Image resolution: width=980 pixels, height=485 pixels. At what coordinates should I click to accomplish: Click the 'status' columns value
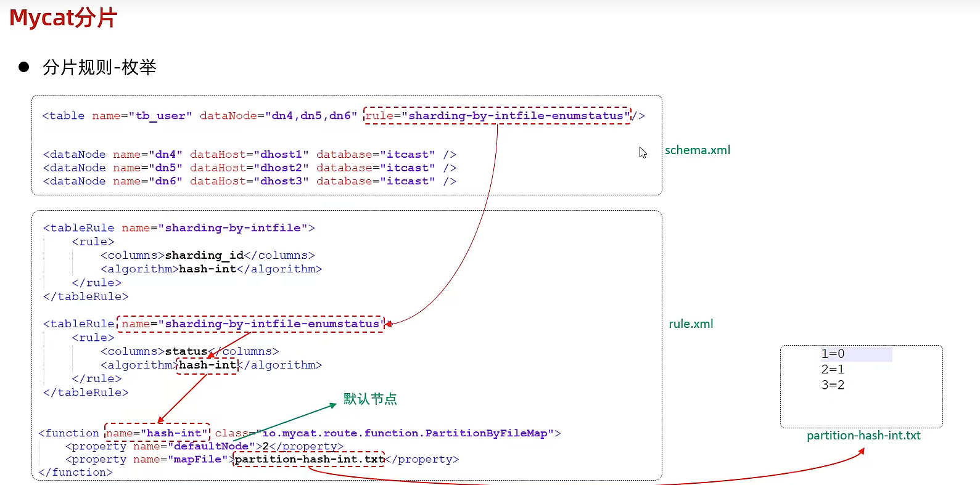click(x=186, y=351)
